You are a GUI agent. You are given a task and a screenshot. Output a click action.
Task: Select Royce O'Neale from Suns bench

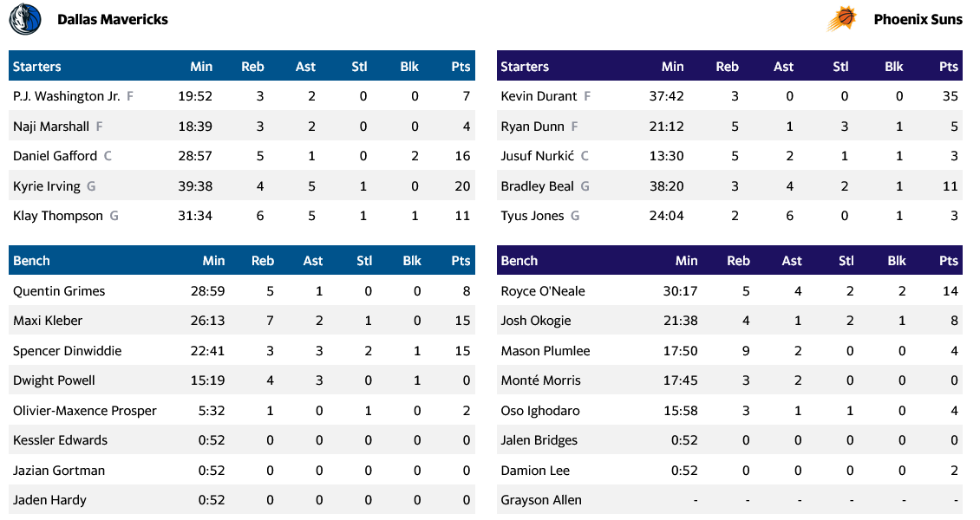[x=543, y=291]
